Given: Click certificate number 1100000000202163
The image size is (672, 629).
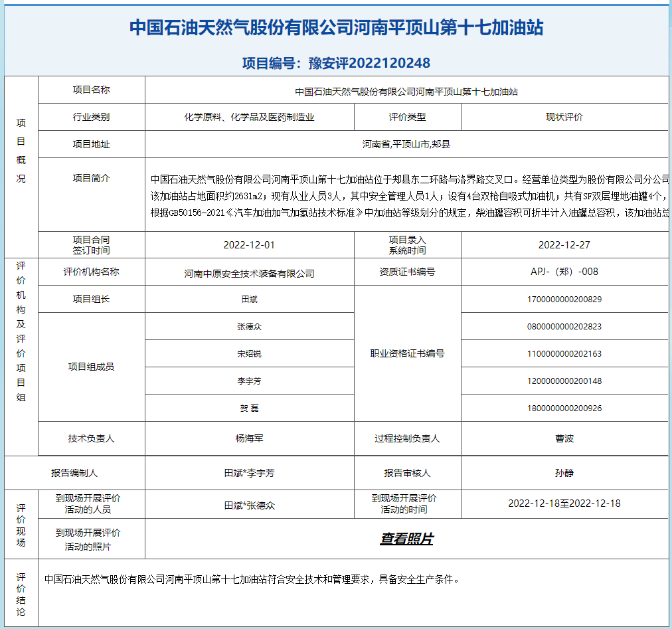Looking at the screenshot, I should click(564, 354).
